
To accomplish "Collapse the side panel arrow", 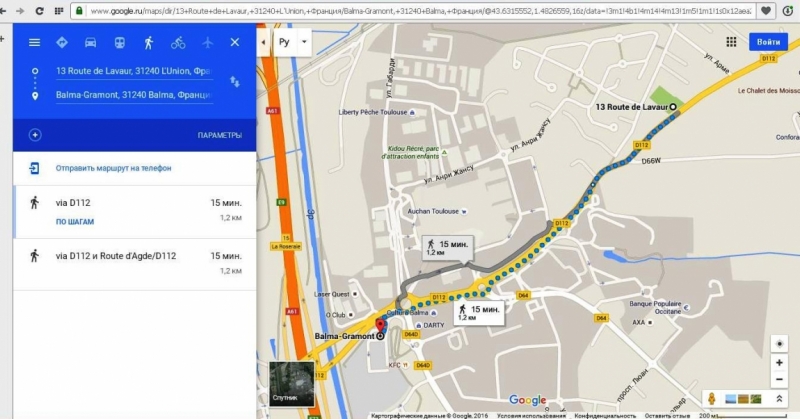I will (x=263, y=42).
